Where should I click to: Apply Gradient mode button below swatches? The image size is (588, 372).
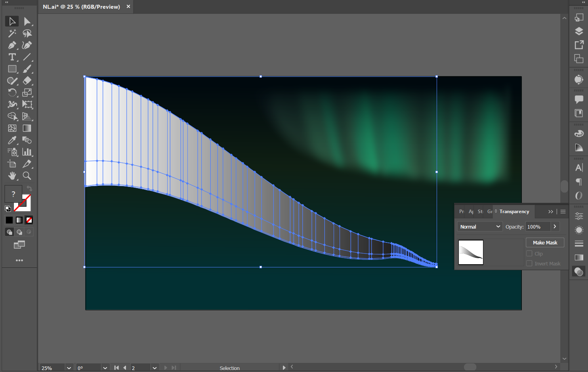19,220
